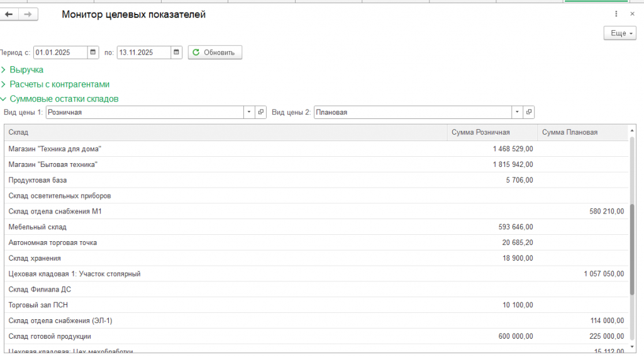Select Цеховая кладовая 1: Участок столярный row
644x357 pixels.
316,274
